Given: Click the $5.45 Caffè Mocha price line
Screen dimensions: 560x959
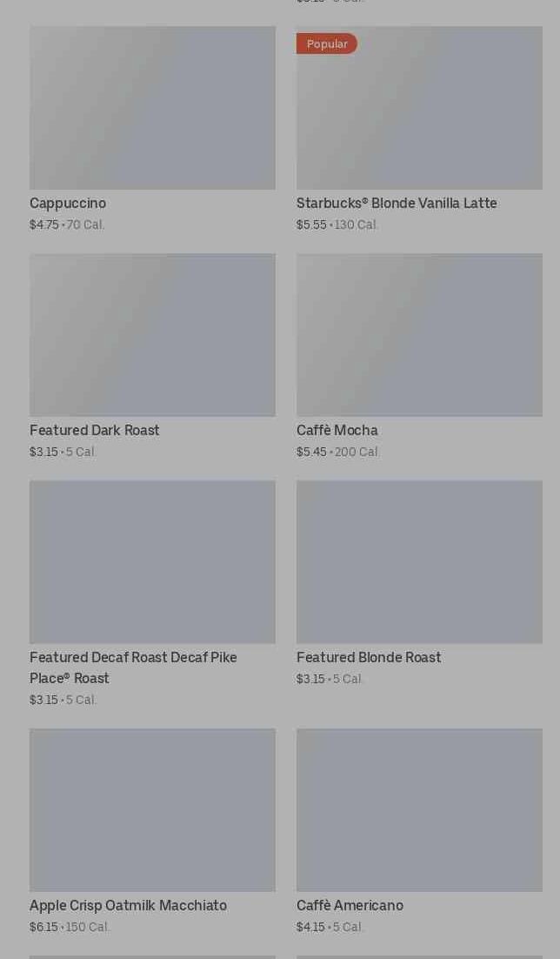Looking at the screenshot, I should pyautogui.click(x=338, y=453).
